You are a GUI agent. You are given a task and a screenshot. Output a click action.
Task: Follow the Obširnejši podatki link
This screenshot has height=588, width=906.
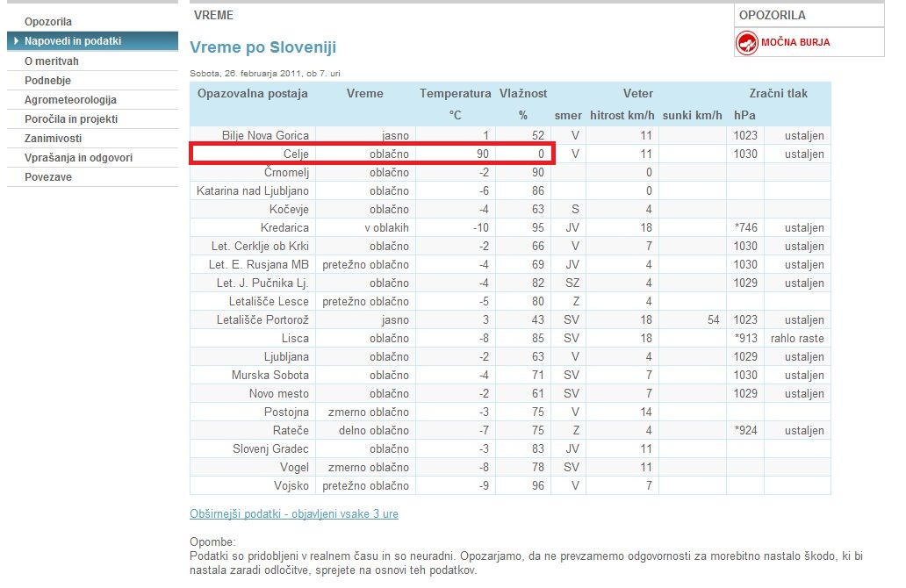coord(293,513)
